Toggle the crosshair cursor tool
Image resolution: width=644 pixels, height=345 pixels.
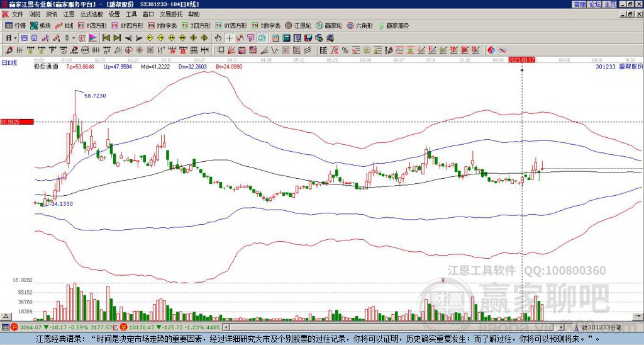click(x=229, y=38)
